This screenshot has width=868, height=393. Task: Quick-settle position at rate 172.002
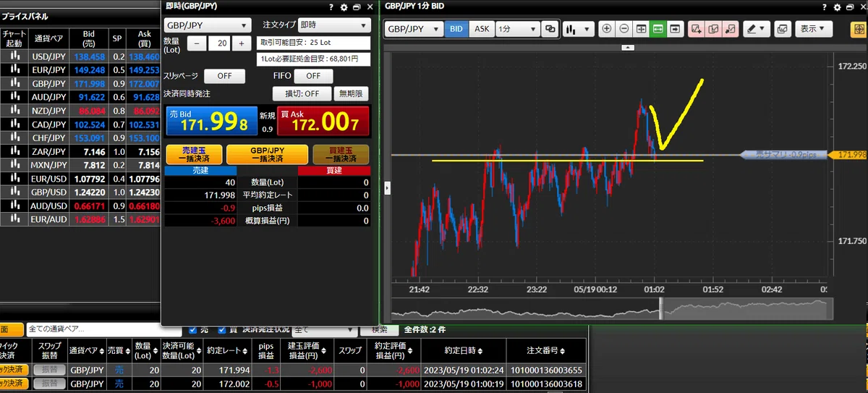(x=14, y=382)
